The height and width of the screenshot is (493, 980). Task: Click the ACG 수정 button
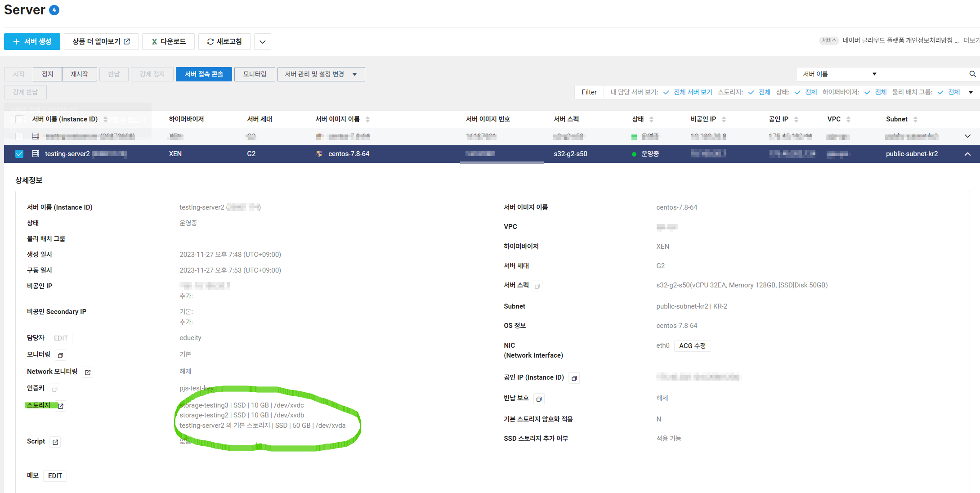tap(692, 346)
